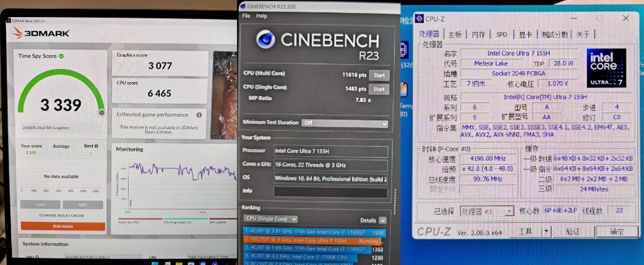The image size is (644, 265).
Task: Close the CPU-Z window
Action: [x=626, y=18]
